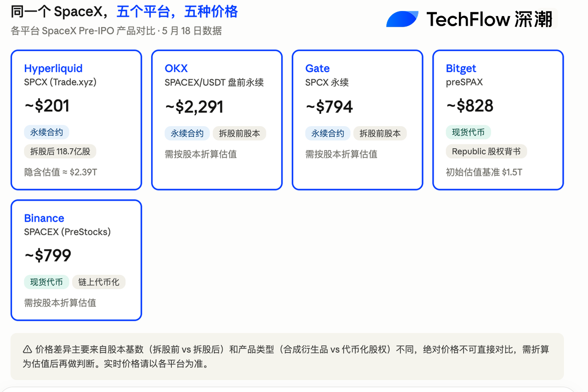Click the blue TechFlow logo icon
588x392 pixels.
tap(402, 19)
